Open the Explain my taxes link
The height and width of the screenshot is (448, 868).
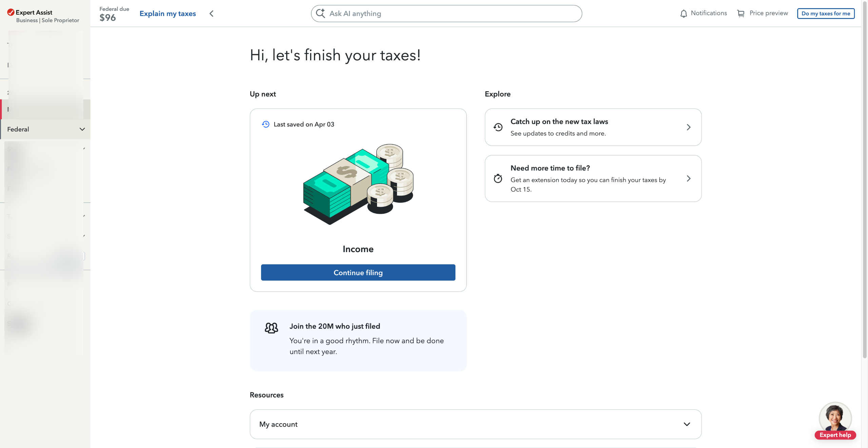tap(168, 14)
